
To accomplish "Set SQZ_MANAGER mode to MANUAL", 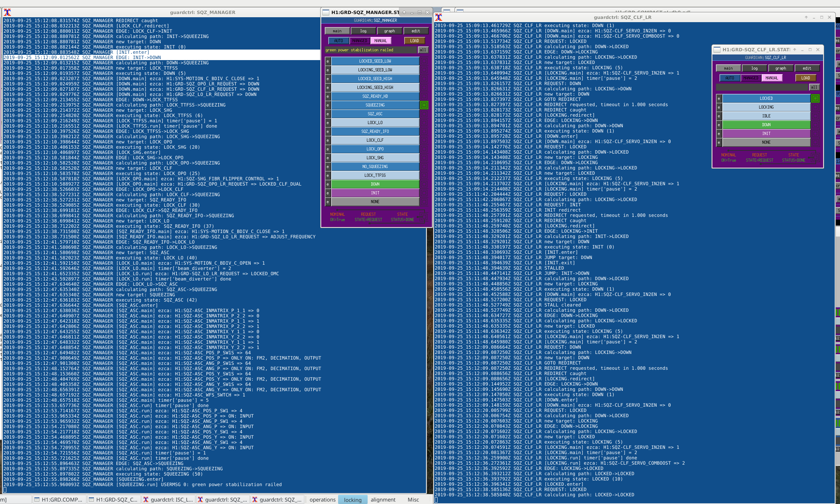I will (381, 41).
